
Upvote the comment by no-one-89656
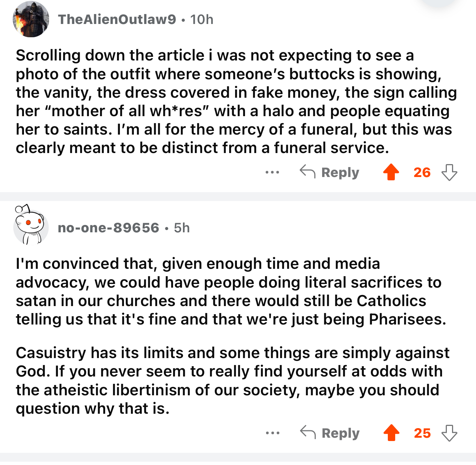pyautogui.click(x=391, y=433)
